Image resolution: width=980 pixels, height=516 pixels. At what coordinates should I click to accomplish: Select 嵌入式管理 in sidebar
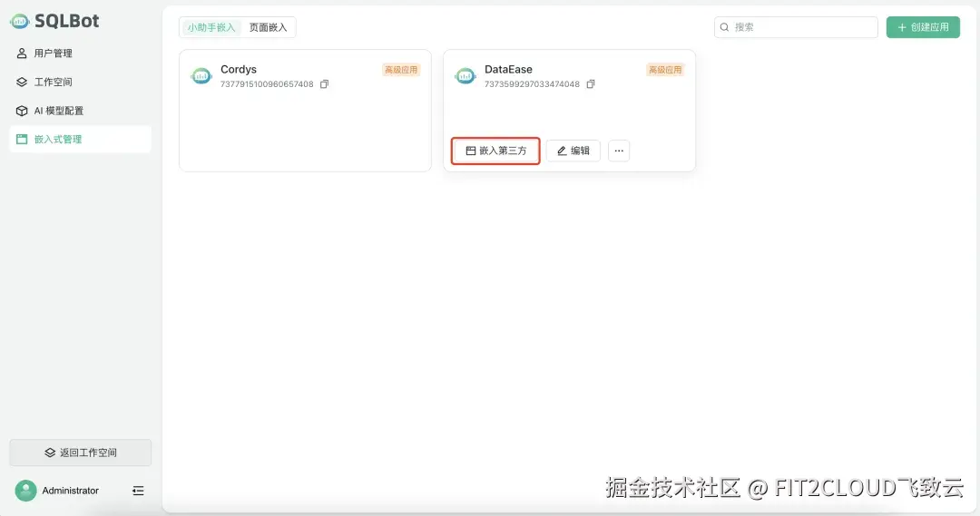[80, 140]
